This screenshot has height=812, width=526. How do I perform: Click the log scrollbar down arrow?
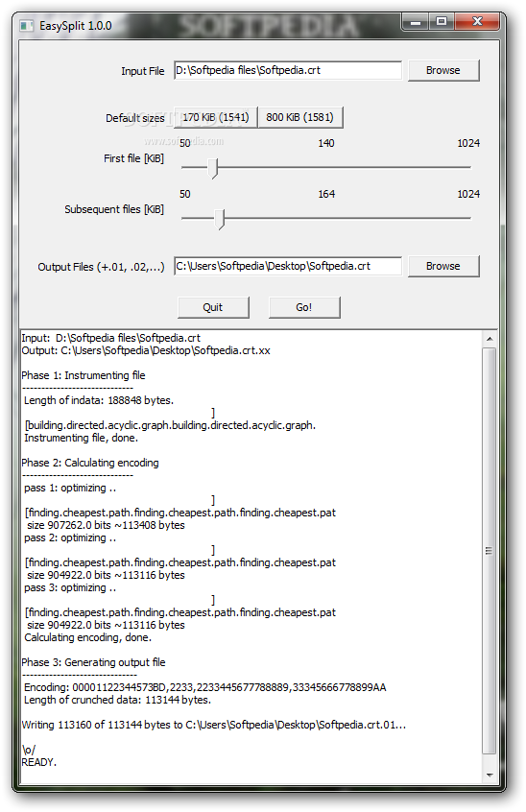(490, 776)
